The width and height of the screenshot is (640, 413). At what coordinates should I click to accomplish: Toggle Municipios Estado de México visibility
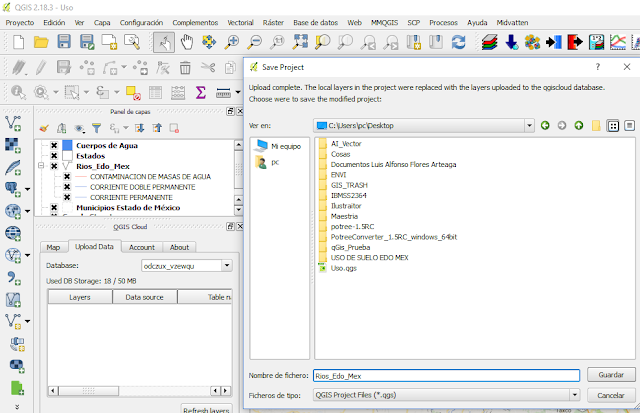54,207
